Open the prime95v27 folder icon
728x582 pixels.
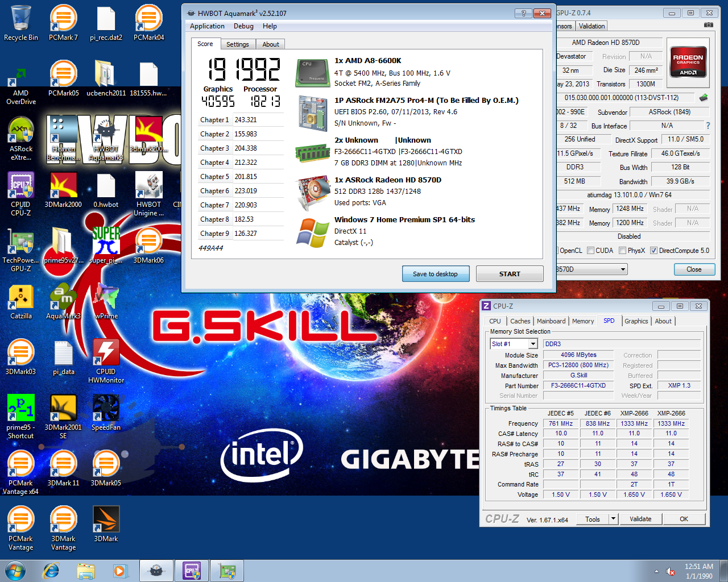[x=63, y=246]
